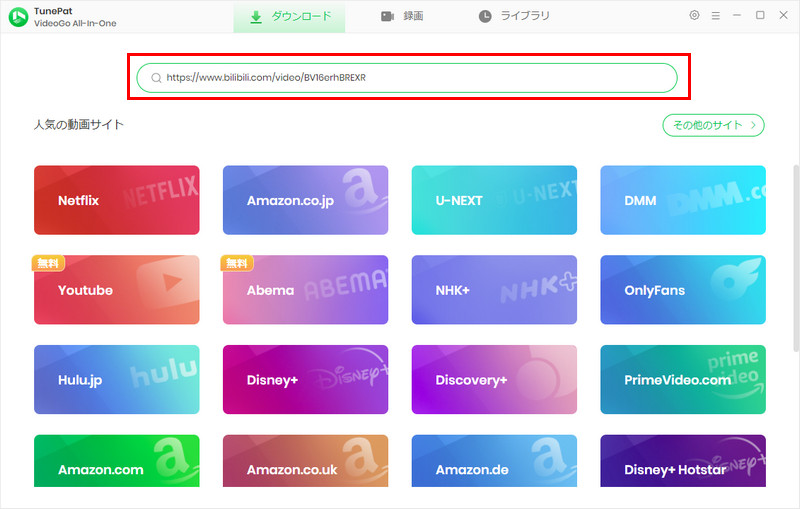Switch to the 録画 tab
The image size is (800, 509).
point(402,16)
